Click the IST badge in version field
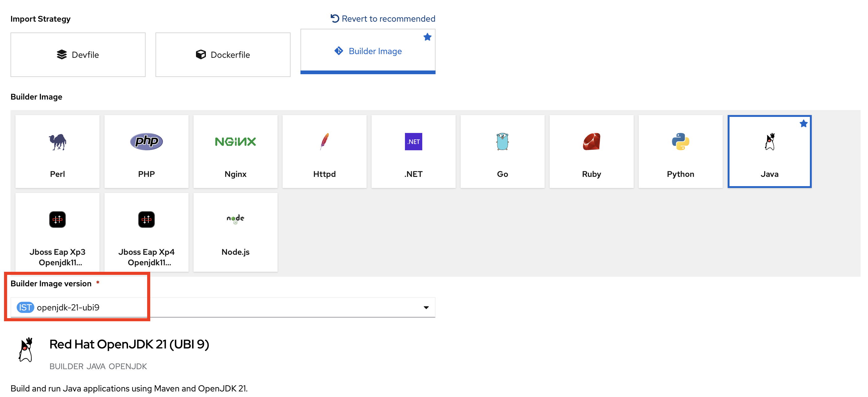The height and width of the screenshot is (397, 868). (x=25, y=307)
